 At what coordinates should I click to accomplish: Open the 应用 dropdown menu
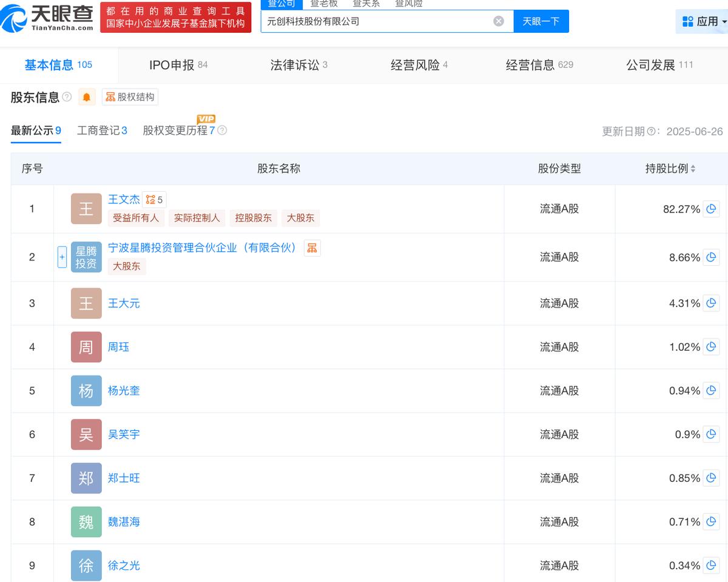click(x=704, y=21)
